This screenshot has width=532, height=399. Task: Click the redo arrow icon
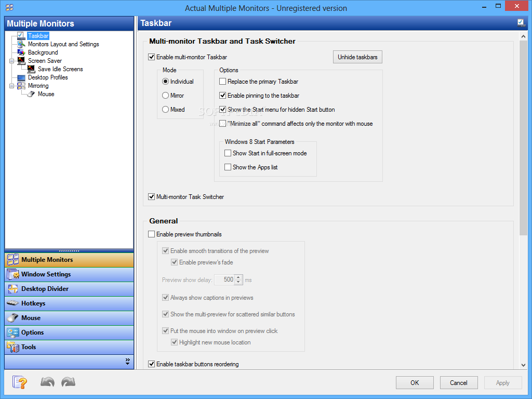point(68,382)
